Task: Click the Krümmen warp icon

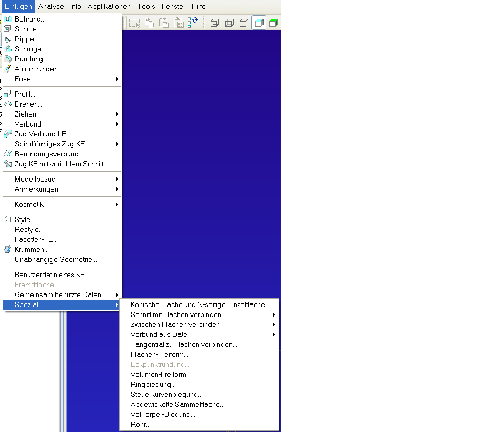Action: tap(8, 249)
